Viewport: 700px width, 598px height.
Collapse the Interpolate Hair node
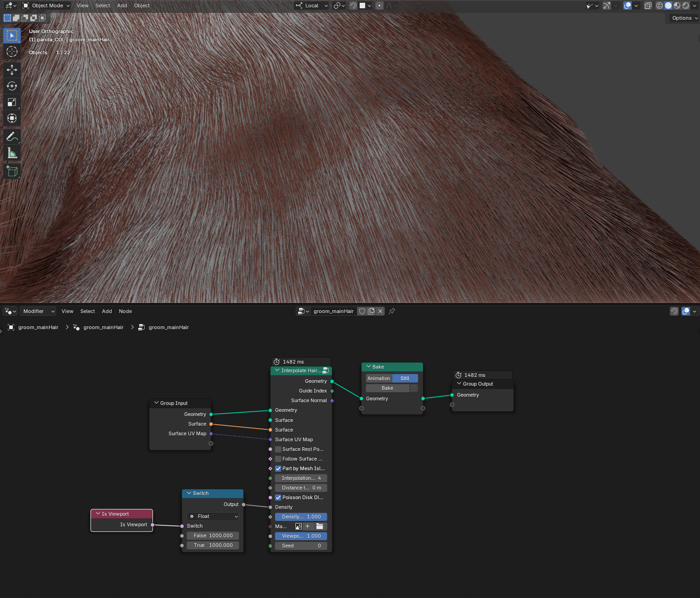pyautogui.click(x=277, y=370)
